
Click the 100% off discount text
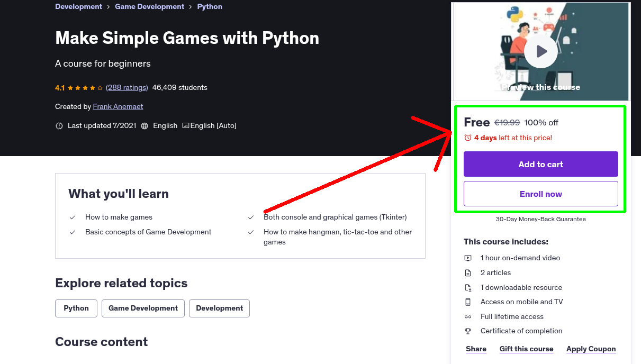(x=541, y=123)
